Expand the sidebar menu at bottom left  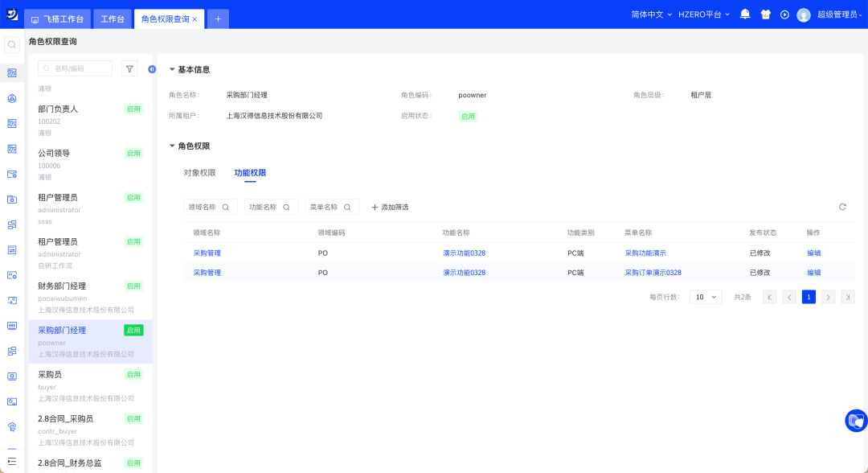(12, 460)
